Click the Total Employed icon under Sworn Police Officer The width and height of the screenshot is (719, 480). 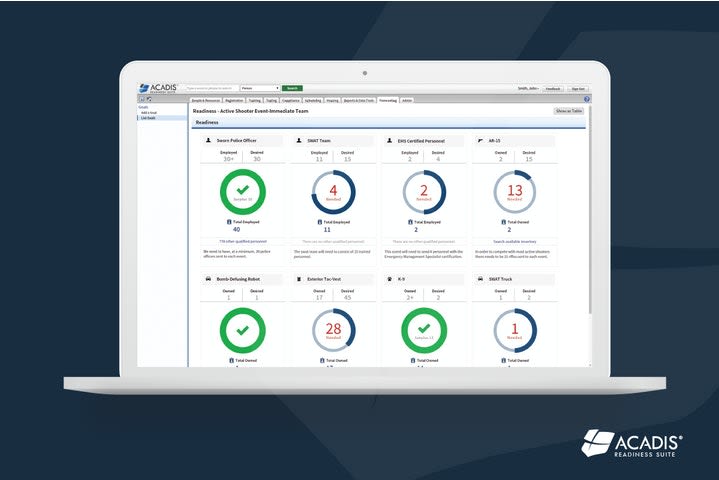(x=229, y=221)
